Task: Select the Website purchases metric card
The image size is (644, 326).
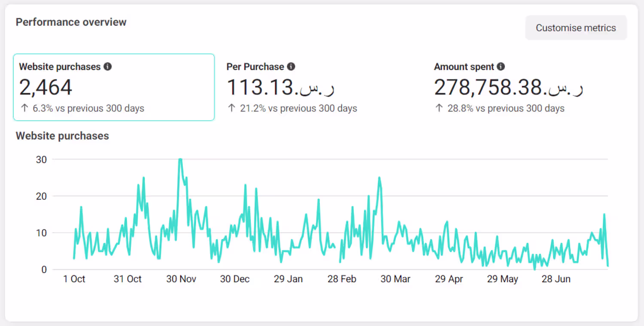Action: coord(114,87)
